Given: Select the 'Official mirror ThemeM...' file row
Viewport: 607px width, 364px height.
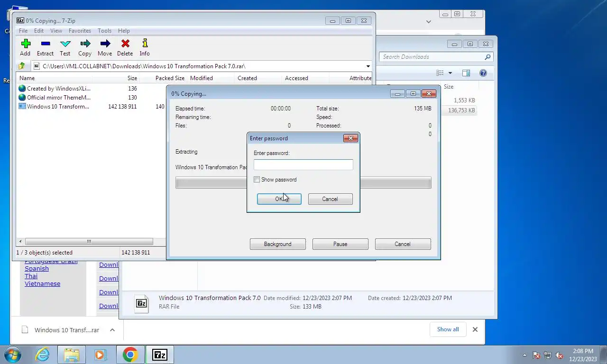Looking at the screenshot, I should [91, 98].
